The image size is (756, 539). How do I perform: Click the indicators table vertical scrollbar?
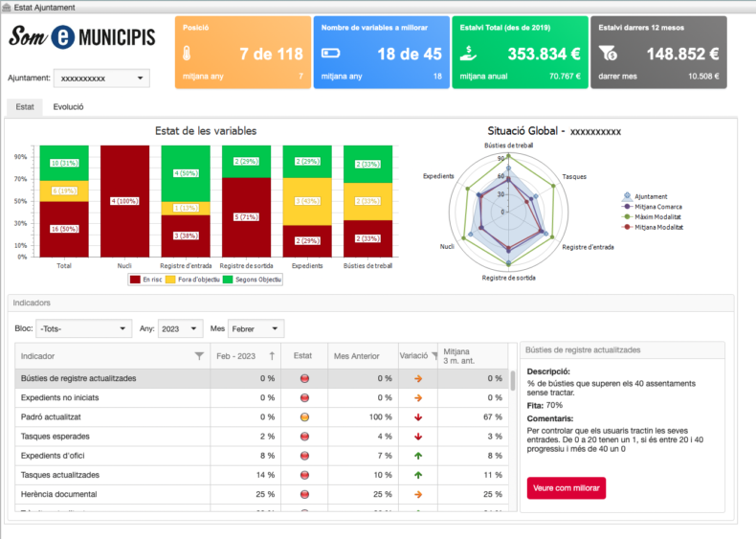pyautogui.click(x=513, y=380)
